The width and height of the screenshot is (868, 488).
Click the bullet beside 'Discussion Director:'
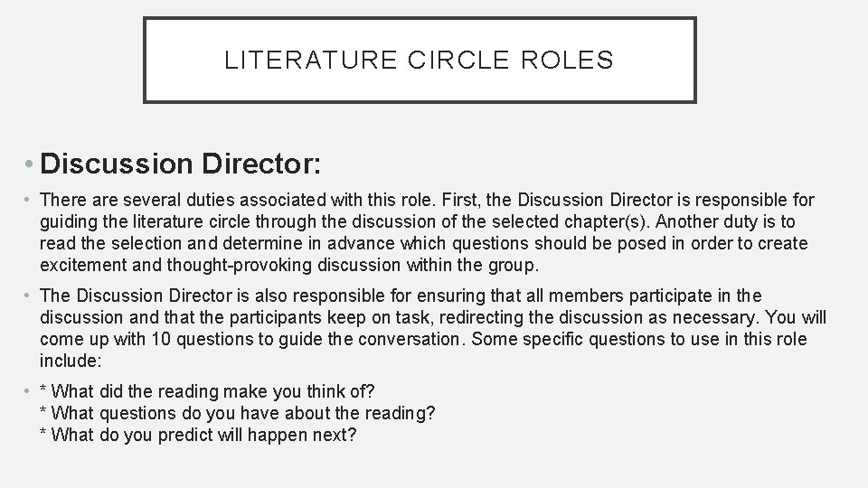[29, 164]
